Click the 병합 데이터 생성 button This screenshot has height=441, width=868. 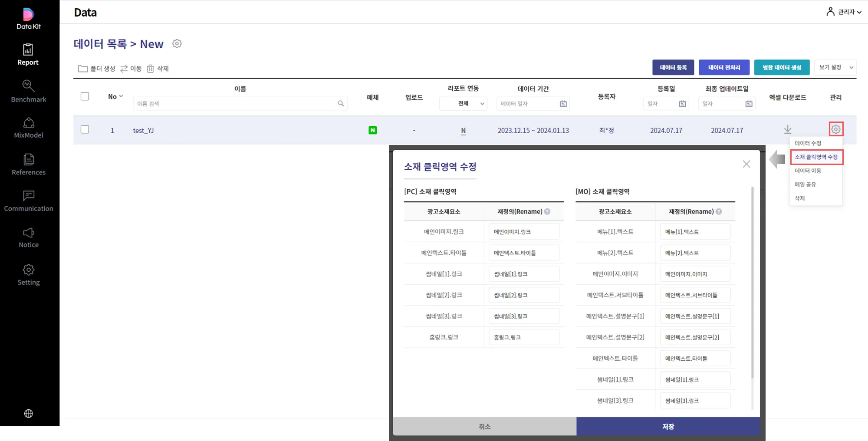coord(782,67)
